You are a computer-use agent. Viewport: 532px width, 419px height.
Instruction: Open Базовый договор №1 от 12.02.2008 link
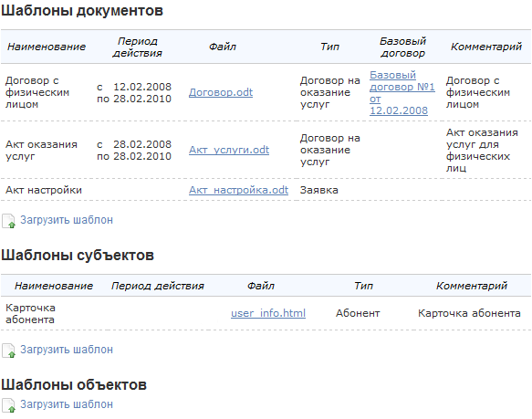(x=402, y=93)
